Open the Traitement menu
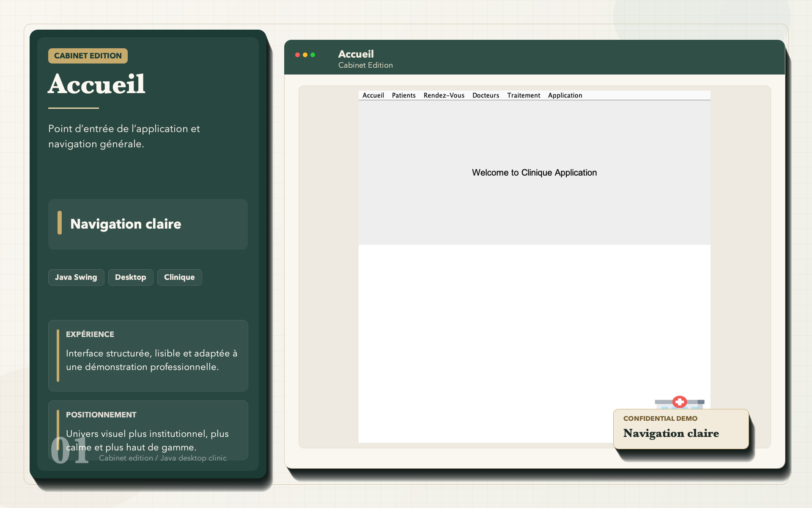The height and width of the screenshot is (508, 812). coord(524,95)
